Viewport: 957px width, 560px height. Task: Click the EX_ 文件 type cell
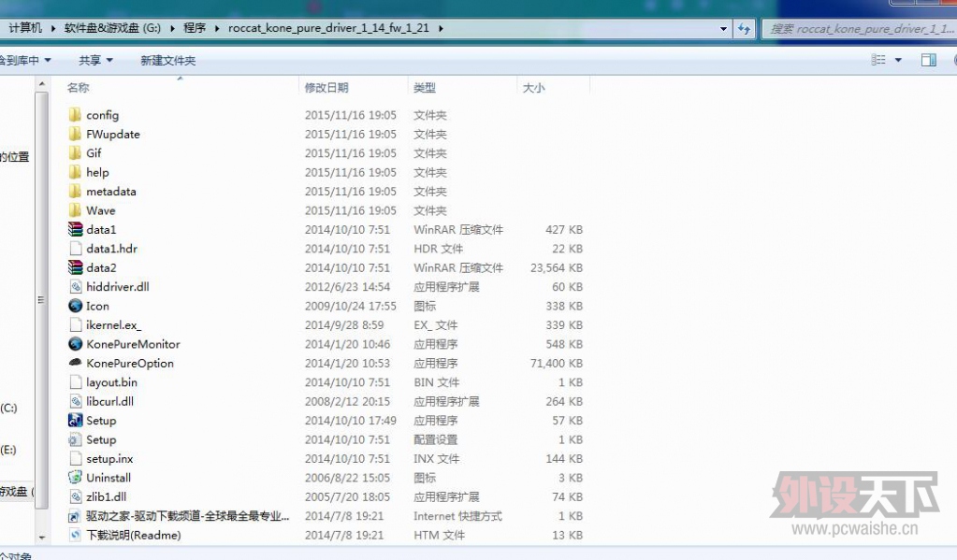[x=436, y=324]
